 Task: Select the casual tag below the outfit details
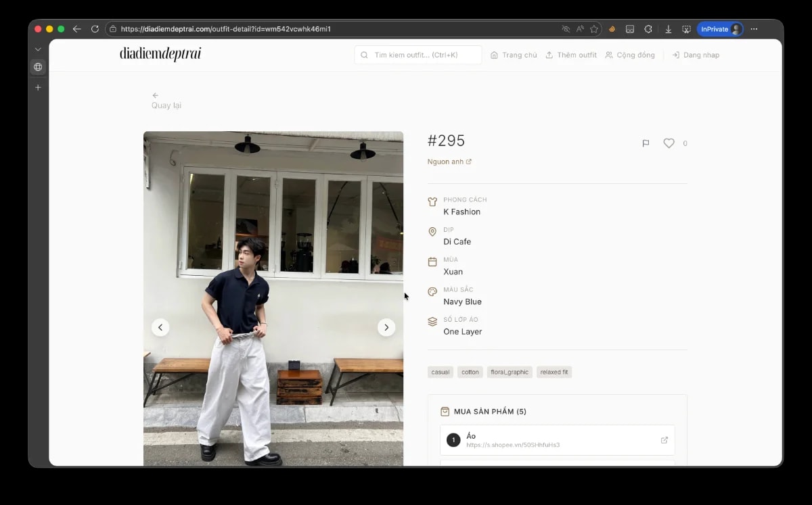440,372
